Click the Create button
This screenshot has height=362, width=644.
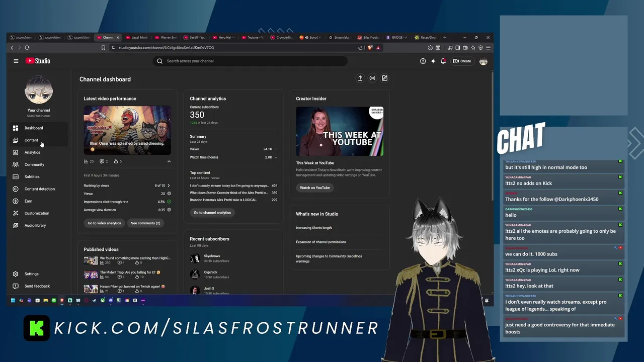(462, 61)
